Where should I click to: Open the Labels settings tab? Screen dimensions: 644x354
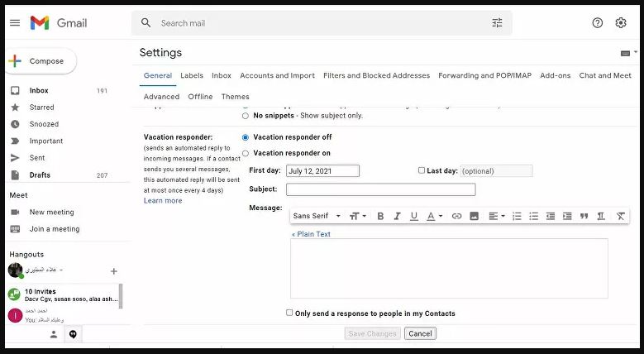click(192, 75)
